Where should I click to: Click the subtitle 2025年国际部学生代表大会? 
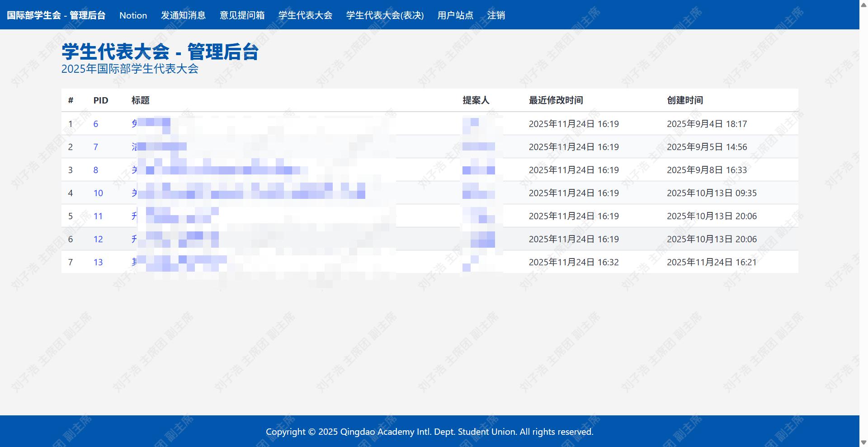coord(130,69)
